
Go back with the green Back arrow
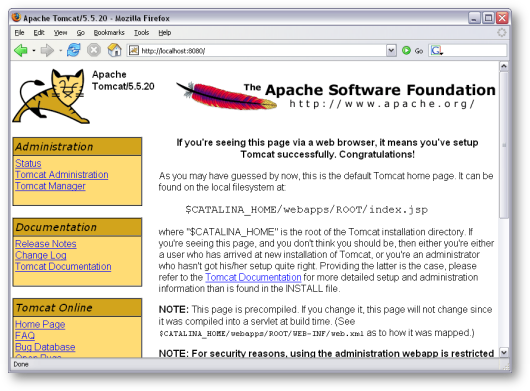click(x=21, y=50)
